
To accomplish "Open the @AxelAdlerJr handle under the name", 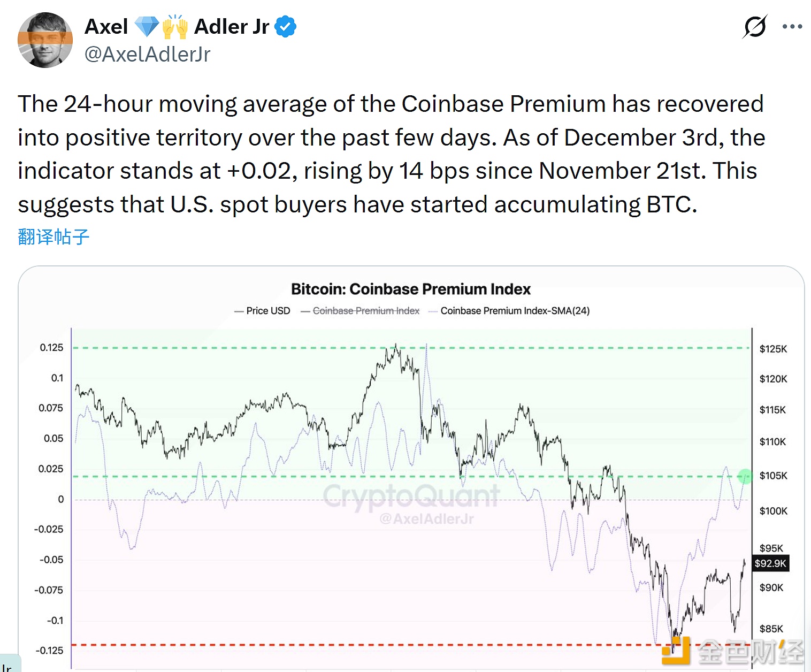I will (x=147, y=54).
